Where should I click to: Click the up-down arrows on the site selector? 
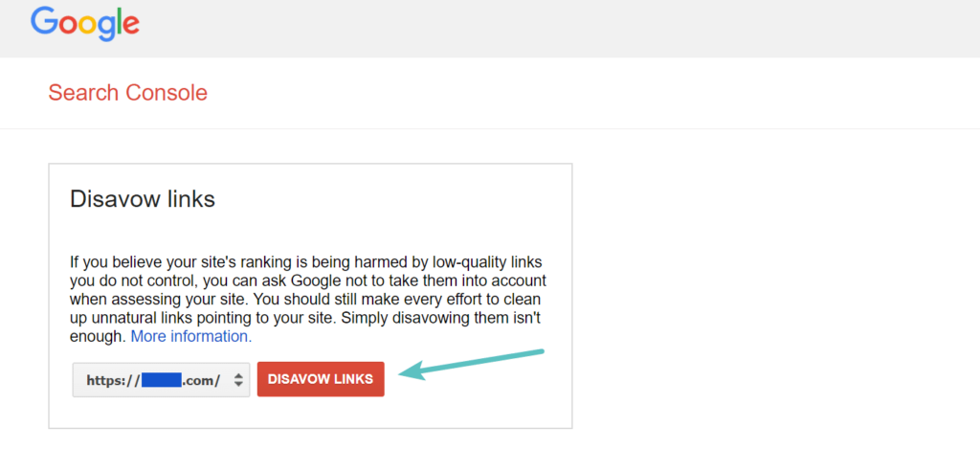[238, 380]
